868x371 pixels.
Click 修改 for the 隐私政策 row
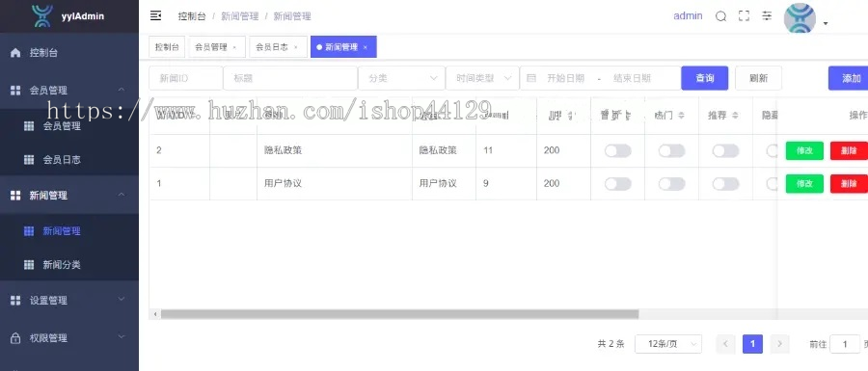point(804,151)
